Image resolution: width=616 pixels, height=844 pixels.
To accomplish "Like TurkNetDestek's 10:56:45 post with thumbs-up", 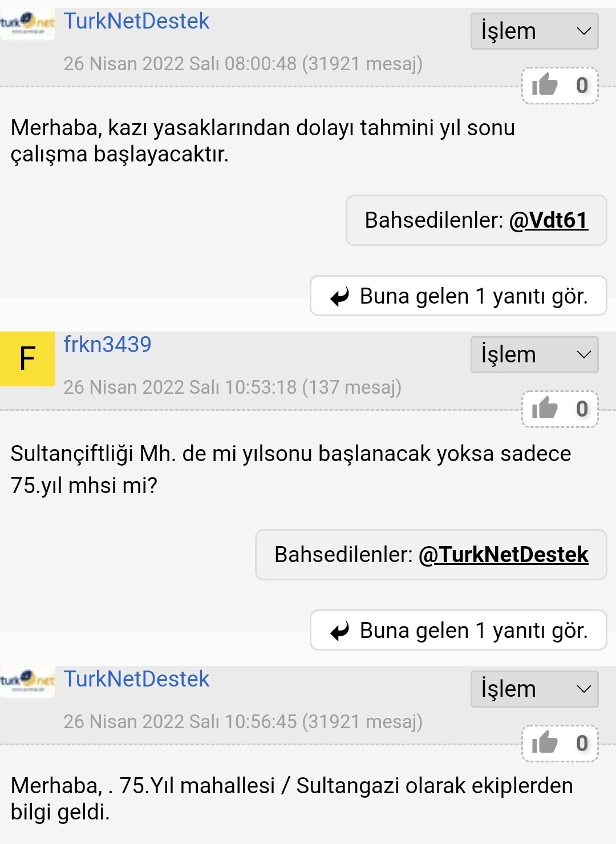I will tap(545, 743).
